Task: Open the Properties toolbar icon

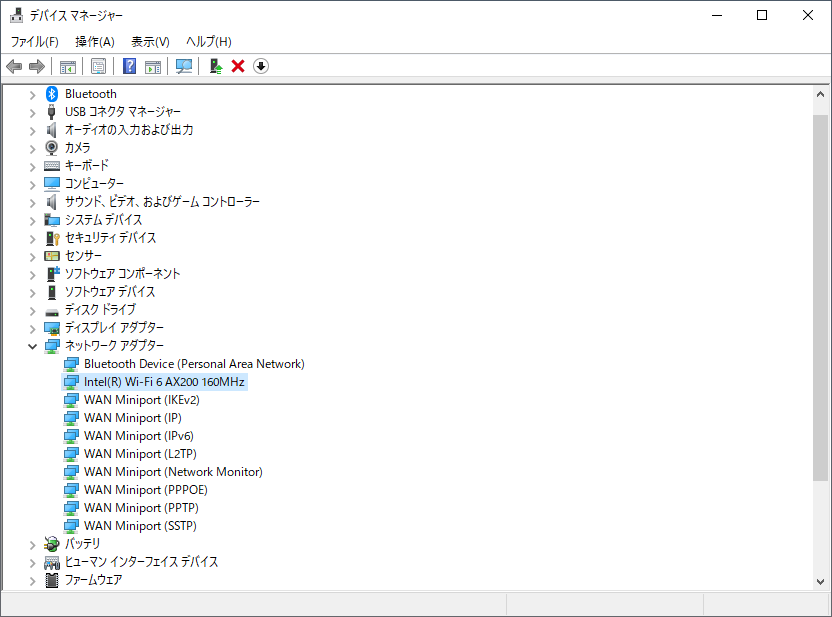Action: tap(99, 66)
